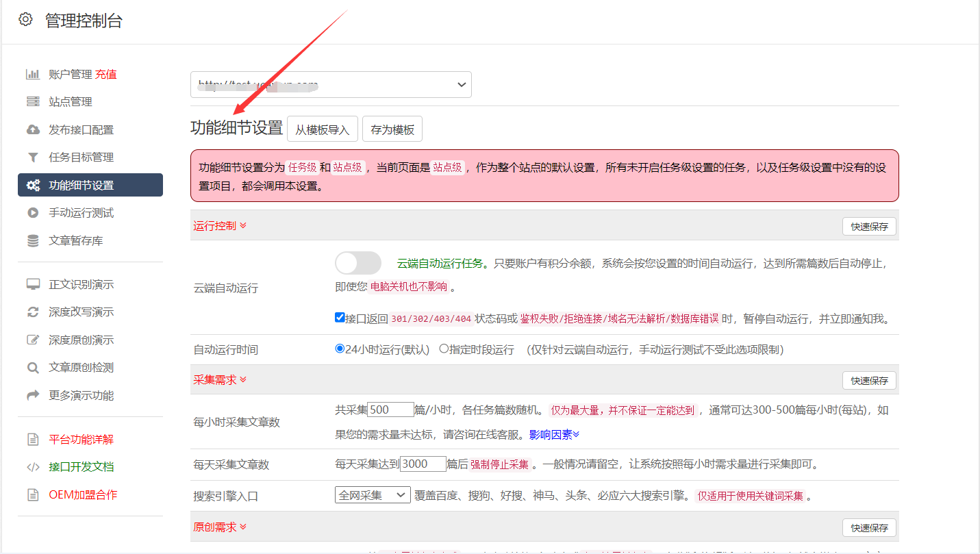This screenshot has height=554, width=980.
Task: Toggle the 云端自动运行 switch
Action: point(358,263)
